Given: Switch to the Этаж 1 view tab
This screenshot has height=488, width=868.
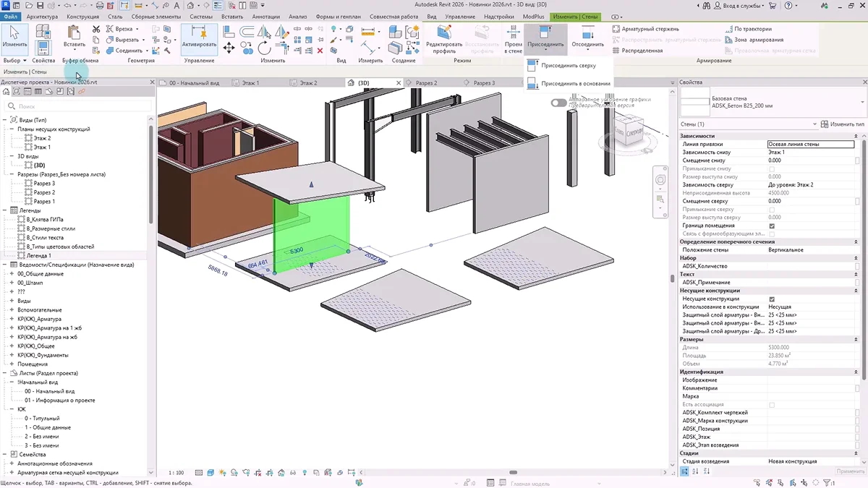Looking at the screenshot, I should tap(250, 83).
